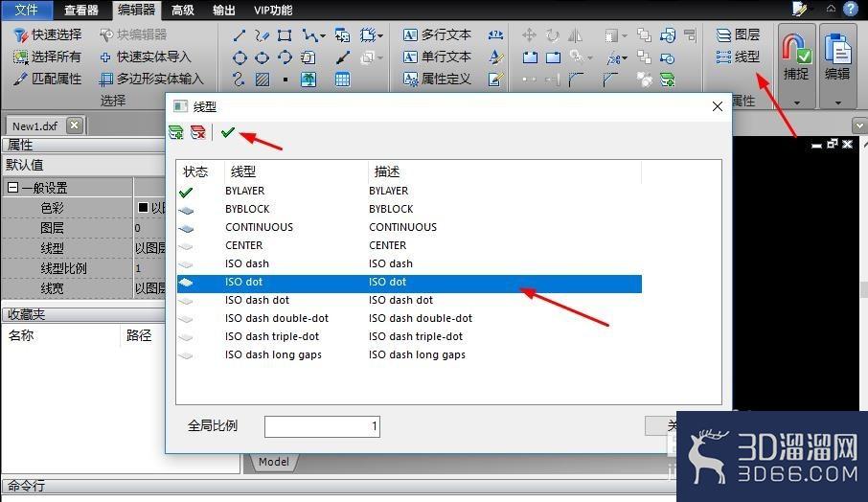This screenshot has width=868, height=502.
Task: Select the freehand pencil drawing tool
Action: coord(262,35)
